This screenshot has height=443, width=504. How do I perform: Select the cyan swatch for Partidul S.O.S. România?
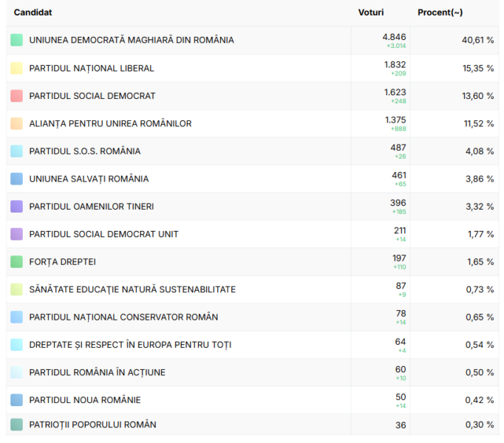16,151
